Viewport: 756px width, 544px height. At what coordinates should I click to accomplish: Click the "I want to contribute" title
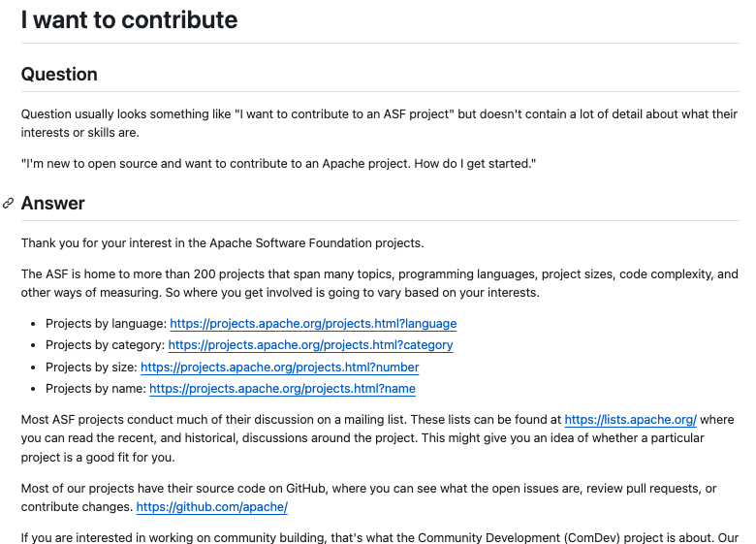130,19
